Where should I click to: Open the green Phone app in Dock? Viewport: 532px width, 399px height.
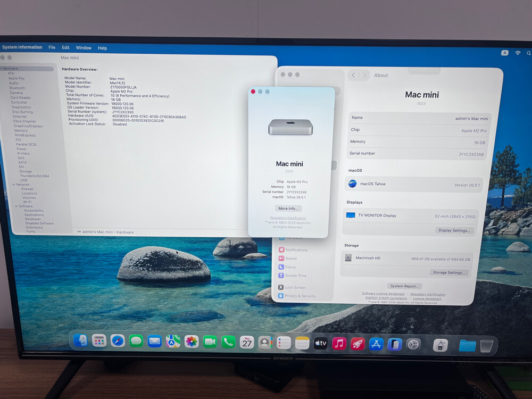(228, 342)
